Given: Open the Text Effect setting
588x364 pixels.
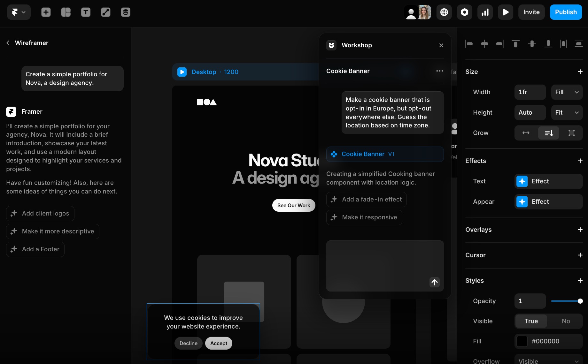Looking at the screenshot, I should tap(549, 181).
